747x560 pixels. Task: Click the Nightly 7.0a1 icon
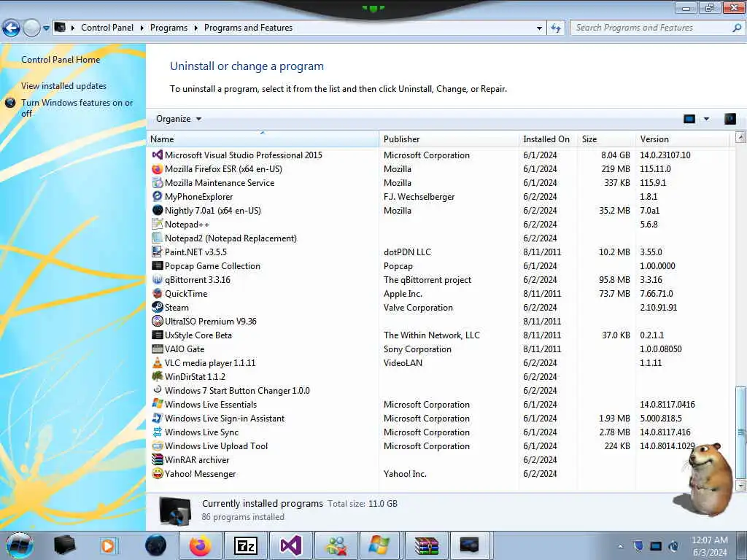(158, 211)
